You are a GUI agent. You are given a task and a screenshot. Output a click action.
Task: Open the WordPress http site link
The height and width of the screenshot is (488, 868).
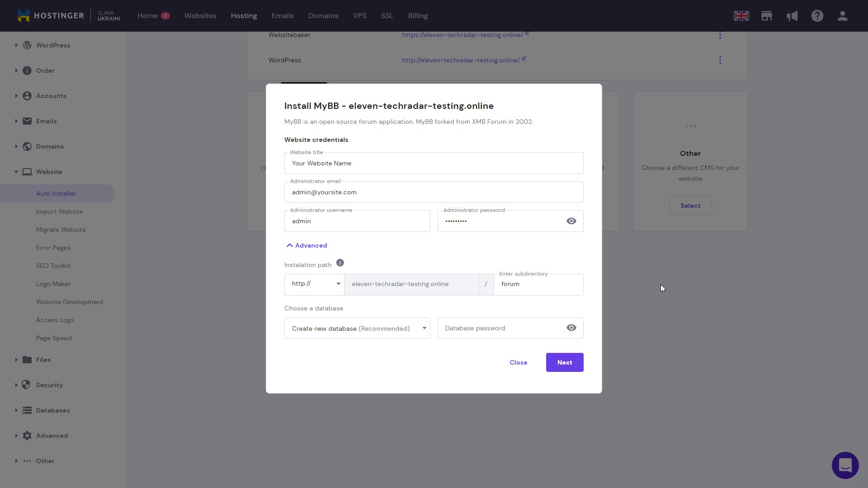point(461,60)
